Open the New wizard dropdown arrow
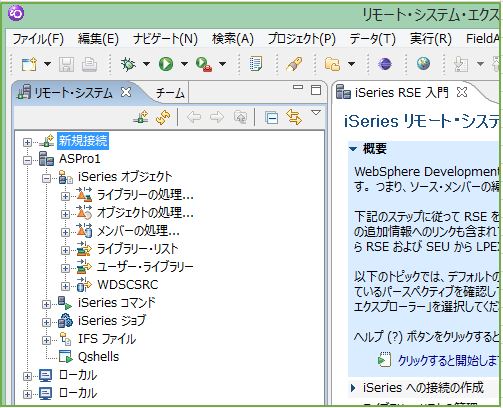This screenshot has width=503, height=408. pos(47,64)
